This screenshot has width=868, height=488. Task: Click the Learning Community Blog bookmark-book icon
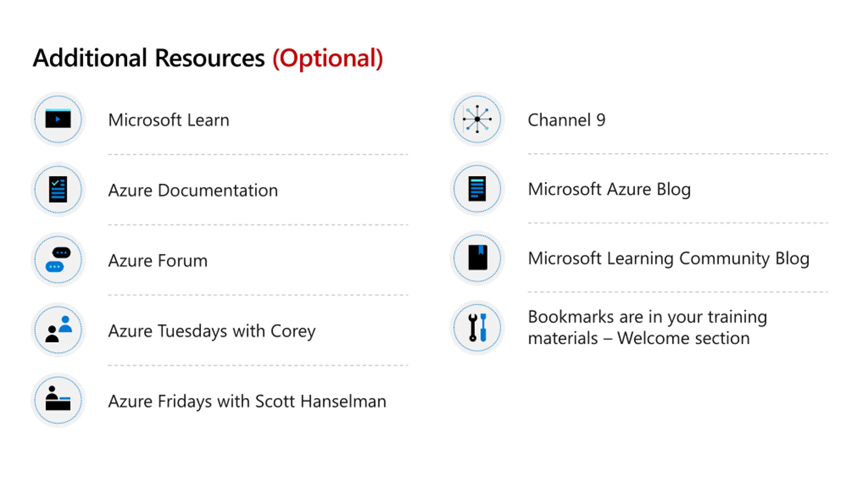(x=477, y=258)
